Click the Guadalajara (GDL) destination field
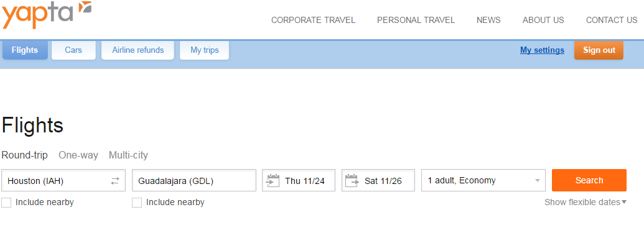This screenshot has width=644, height=225. (x=194, y=180)
